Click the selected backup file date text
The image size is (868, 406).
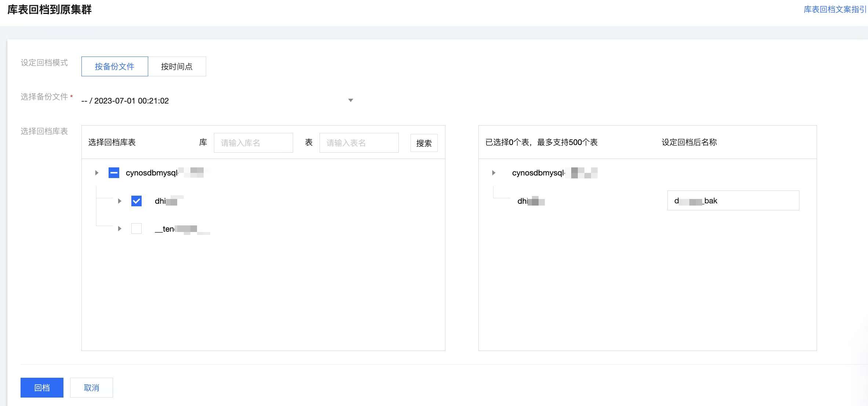pyautogui.click(x=125, y=101)
